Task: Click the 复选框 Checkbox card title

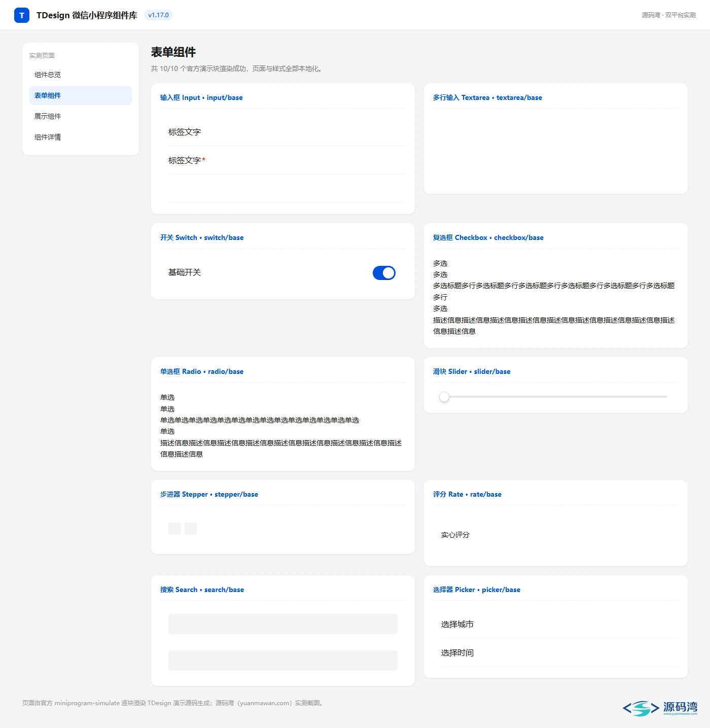Action: (488, 237)
